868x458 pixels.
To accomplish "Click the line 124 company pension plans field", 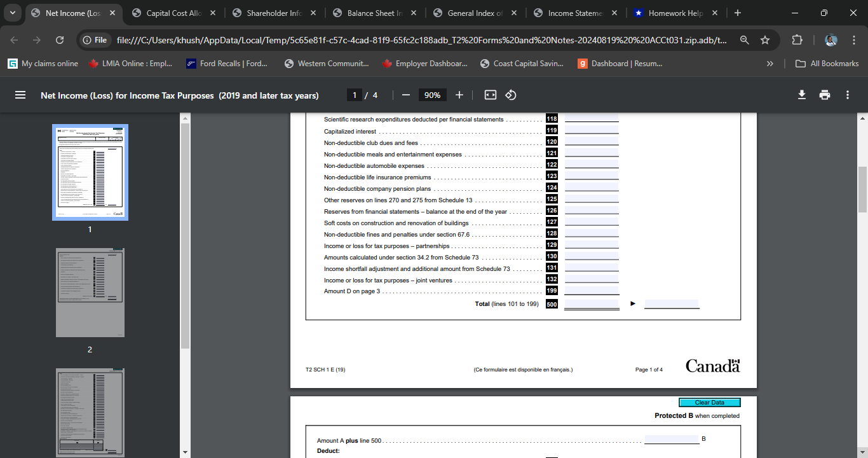I will [x=592, y=187].
